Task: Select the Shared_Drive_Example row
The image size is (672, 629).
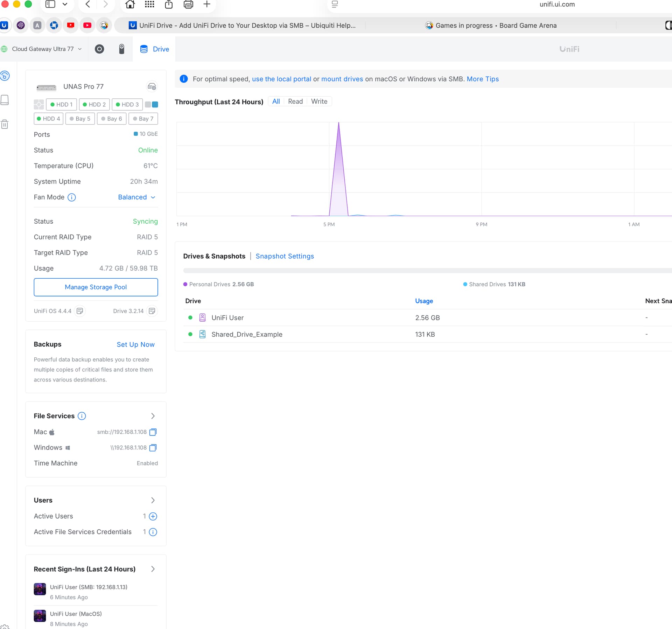Action: pos(247,334)
